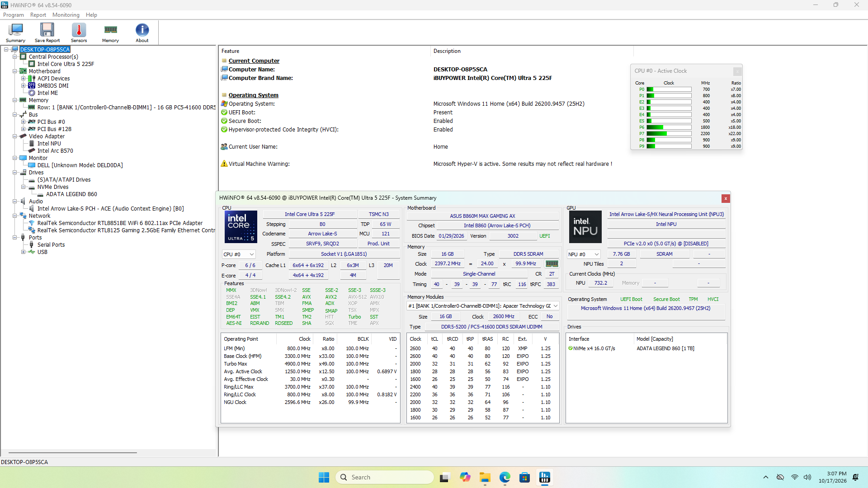Click the Save Report disk icon
Image resolution: width=868 pixels, height=488 pixels.
47,32
